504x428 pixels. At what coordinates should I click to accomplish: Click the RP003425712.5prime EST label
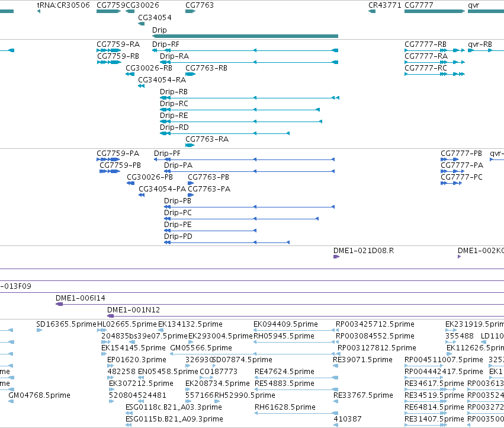pyautogui.click(x=375, y=324)
